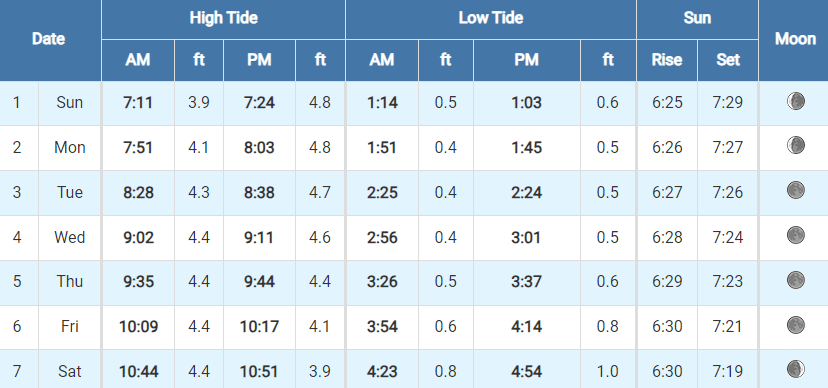Click the moon phase icon for Saturday
This screenshot has height=388, width=828.
tap(795, 369)
